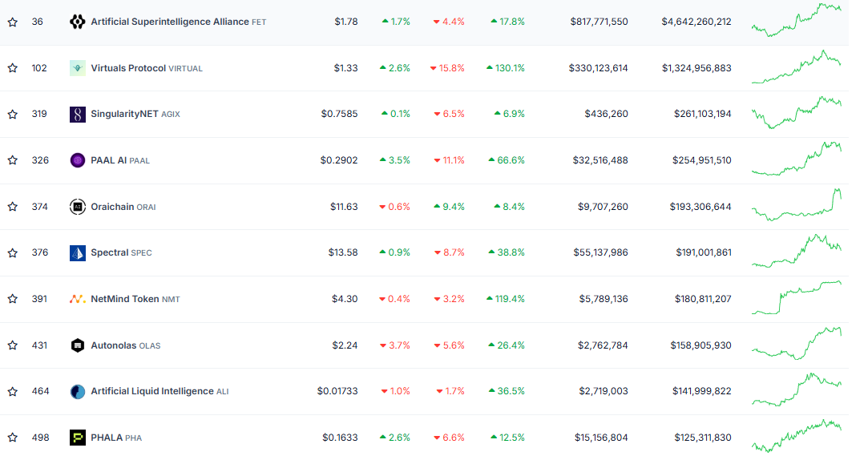The width and height of the screenshot is (868, 456).
Task: Select the Virtuals Protocol price $1.33
Action: pos(346,68)
